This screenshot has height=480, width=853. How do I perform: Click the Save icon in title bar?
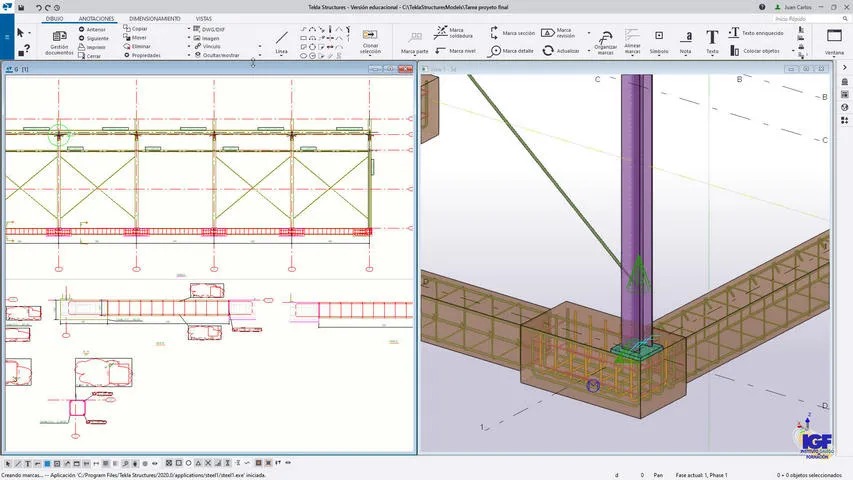[x=21, y=8]
